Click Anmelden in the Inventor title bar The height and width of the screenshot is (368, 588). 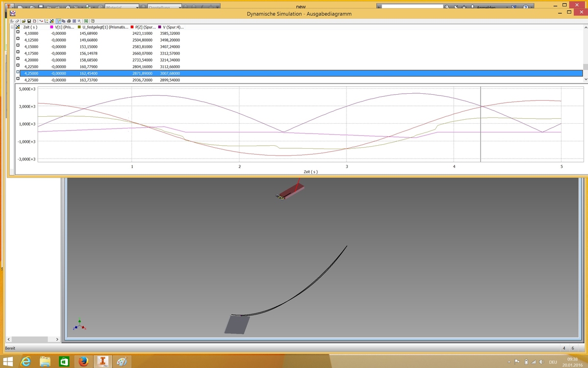coord(485,7)
